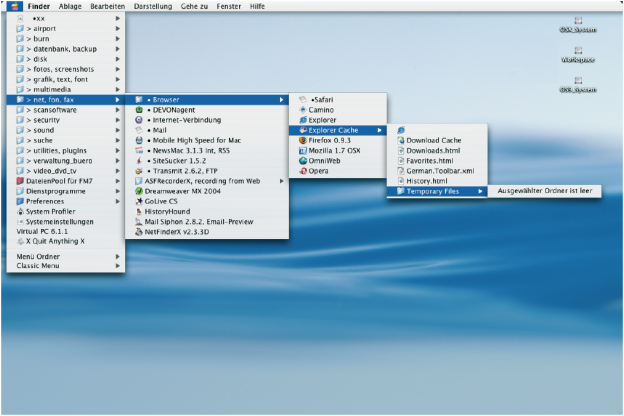Open the Apple menu icon

pos(15,6)
